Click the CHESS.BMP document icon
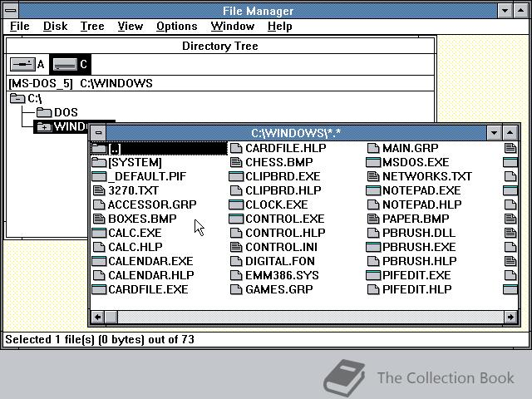This screenshot has width=532, height=399. point(236,163)
